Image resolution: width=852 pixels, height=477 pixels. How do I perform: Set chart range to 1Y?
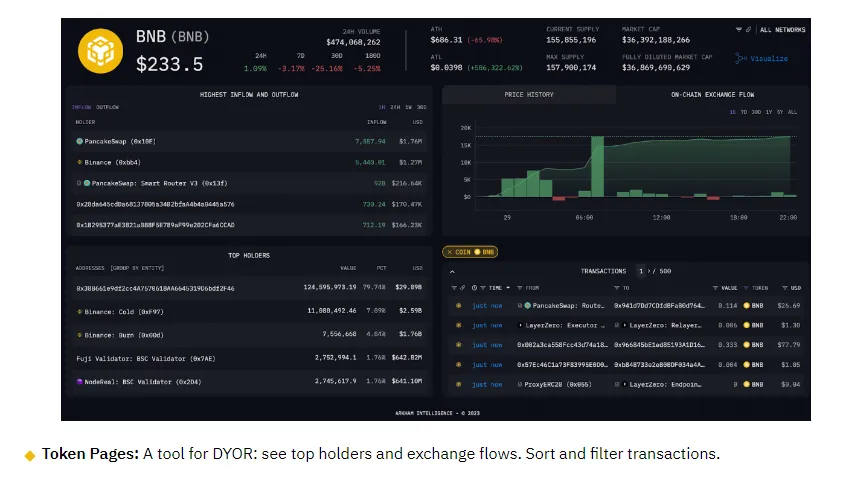pyautogui.click(x=769, y=112)
